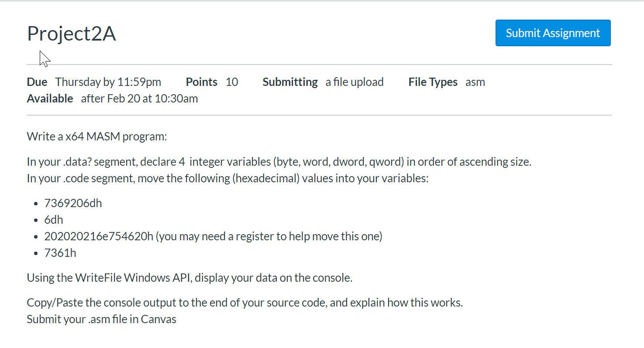Click the Thursday by 11:59pm due time
The height and width of the screenshot is (348, 644).
[107, 82]
